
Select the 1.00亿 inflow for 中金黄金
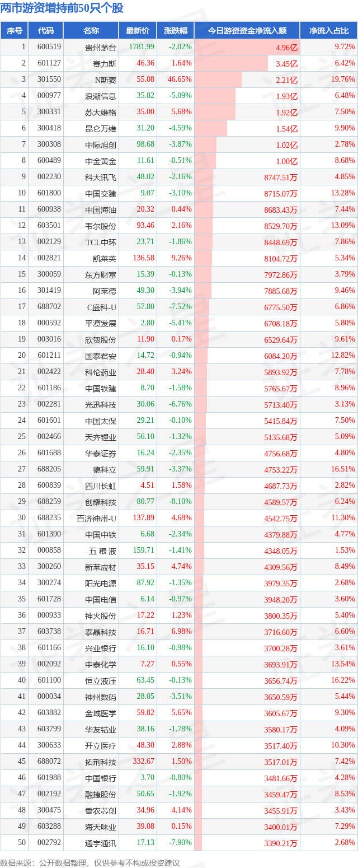(287, 161)
